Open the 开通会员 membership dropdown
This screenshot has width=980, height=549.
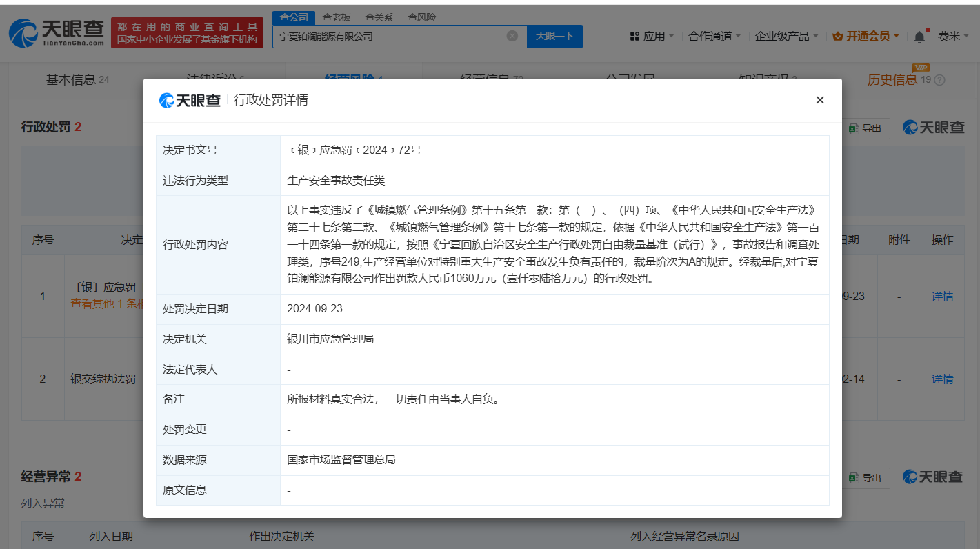(866, 36)
